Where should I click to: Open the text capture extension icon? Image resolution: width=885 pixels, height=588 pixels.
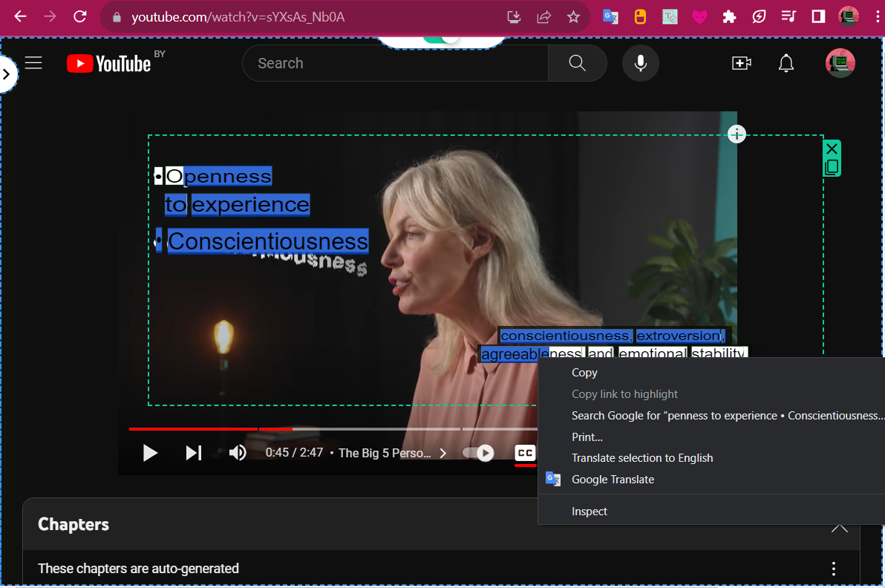click(670, 17)
